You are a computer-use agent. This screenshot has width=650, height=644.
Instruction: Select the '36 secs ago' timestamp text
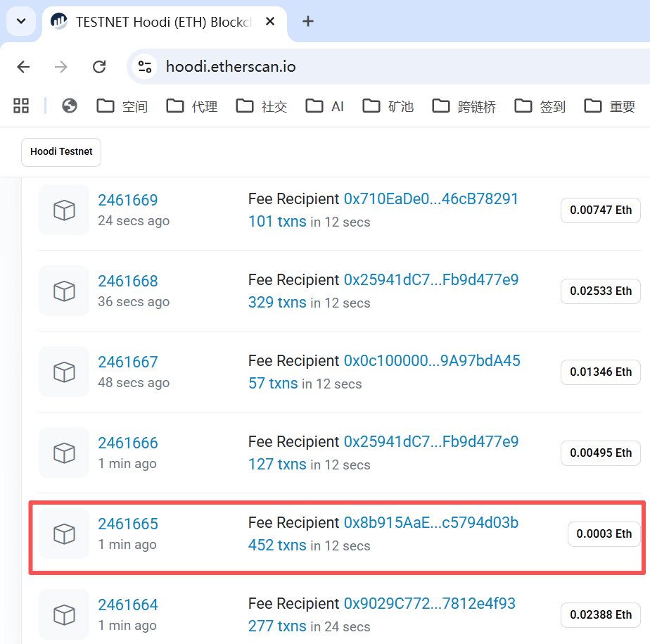(x=134, y=302)
